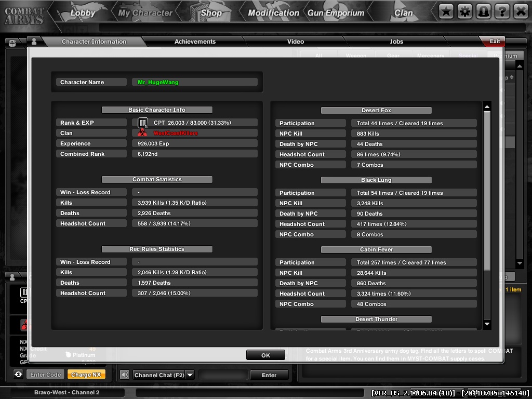
Task: Click the person icon on lower-left panel
Action: (x=12, y=277)
